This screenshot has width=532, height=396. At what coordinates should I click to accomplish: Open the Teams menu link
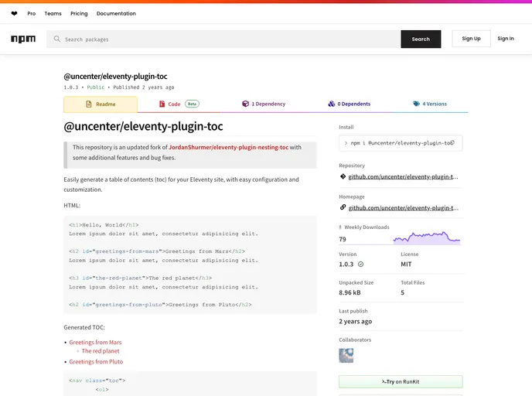53,14
